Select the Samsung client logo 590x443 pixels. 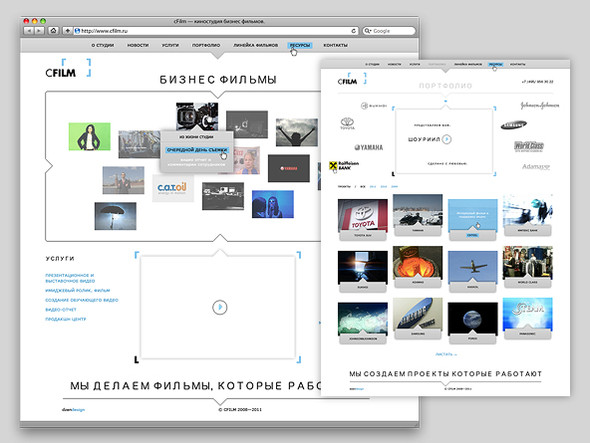click(x=514, y=125)
